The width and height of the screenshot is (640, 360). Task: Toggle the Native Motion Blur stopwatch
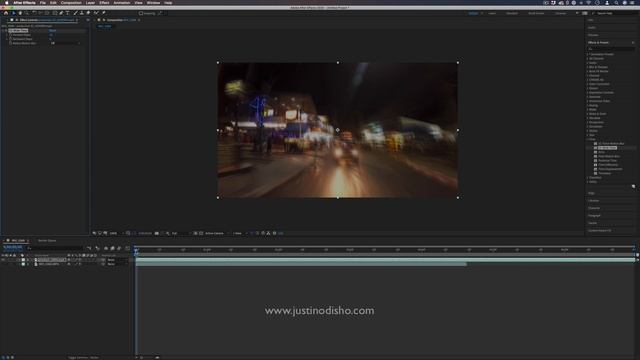(x=10, y=43)
